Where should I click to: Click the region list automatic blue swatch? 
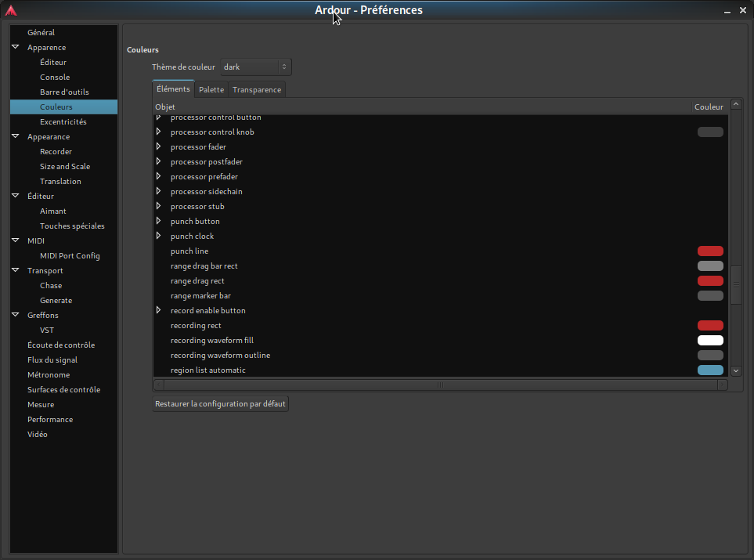click(710, 370)
